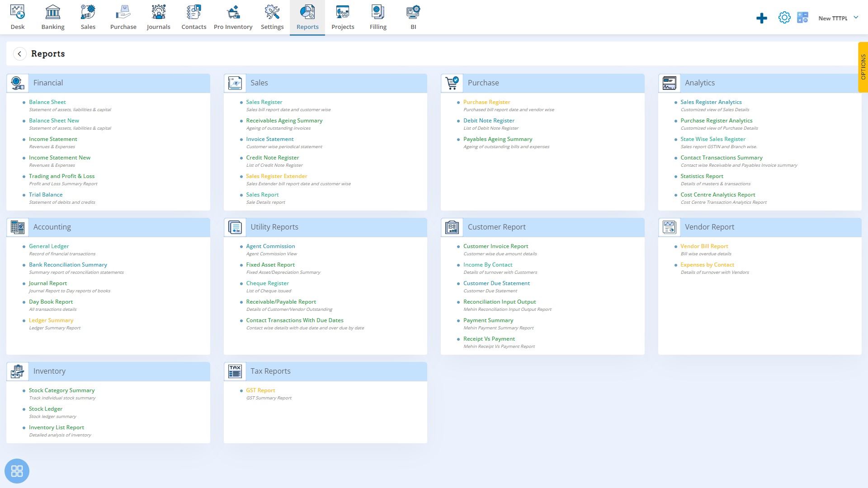Open Pro Inventory module

[x=233, y=17]
